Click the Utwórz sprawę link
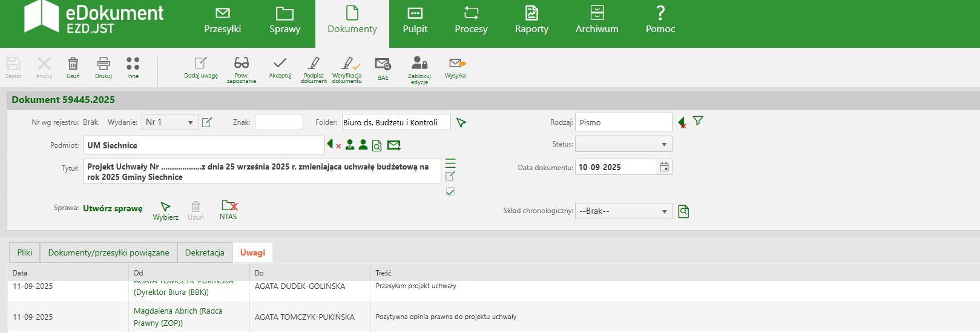The height and width of the screenshot is (333, 980). 113,208
